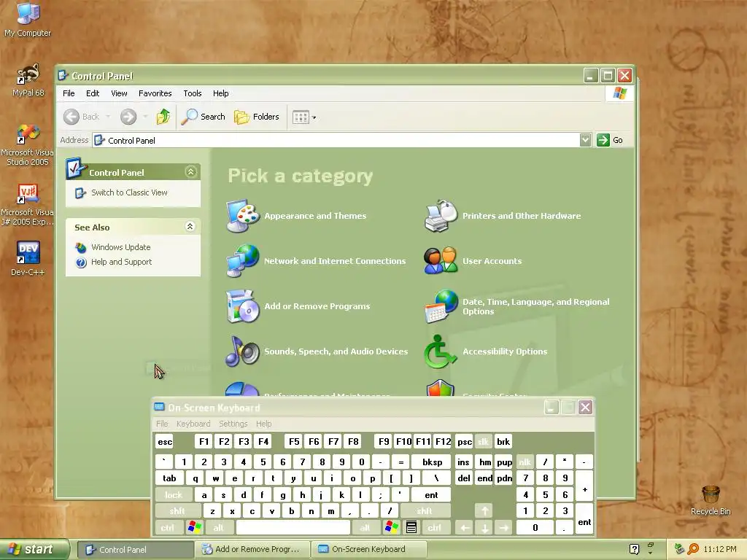This screenshot has width=747, height=560.
Task: Open the Tools menu
Action: pos(193,93)
